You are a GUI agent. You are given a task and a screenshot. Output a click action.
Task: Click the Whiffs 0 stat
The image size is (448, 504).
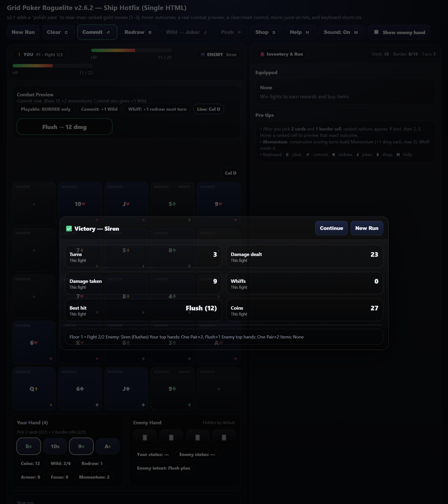click(x=305, y=283)
